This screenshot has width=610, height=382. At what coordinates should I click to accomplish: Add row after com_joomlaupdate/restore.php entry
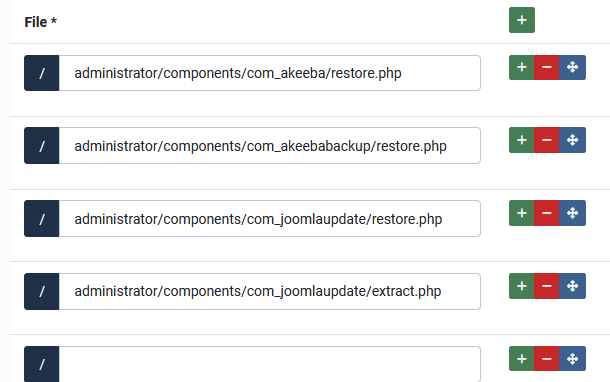click(521, 213)
